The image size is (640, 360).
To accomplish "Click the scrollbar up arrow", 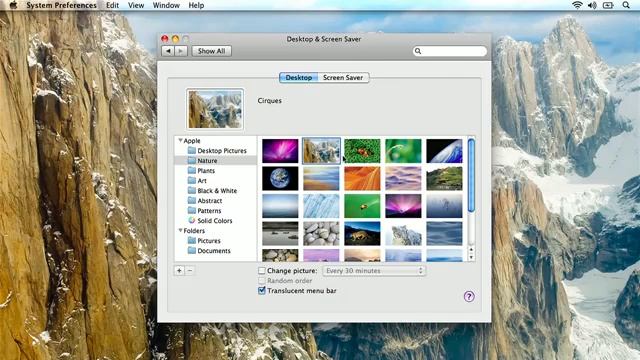I will (471, 249).
